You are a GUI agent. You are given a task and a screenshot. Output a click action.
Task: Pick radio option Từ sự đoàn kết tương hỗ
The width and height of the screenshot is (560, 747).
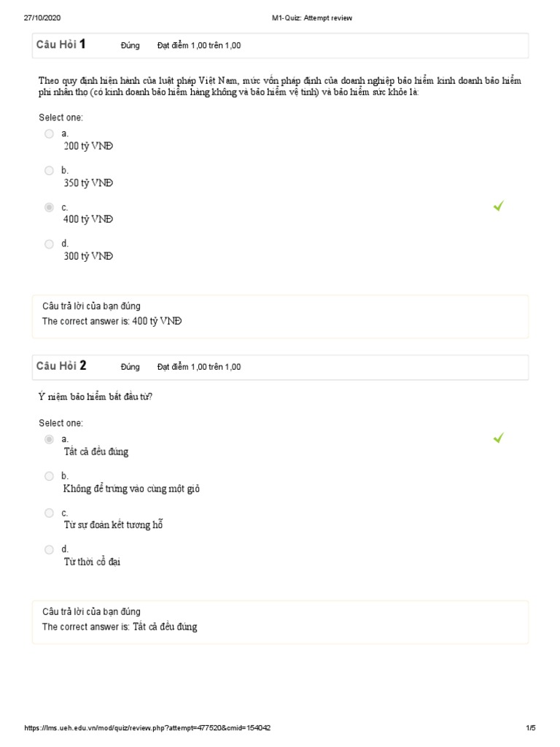click(x=49, y=513)
